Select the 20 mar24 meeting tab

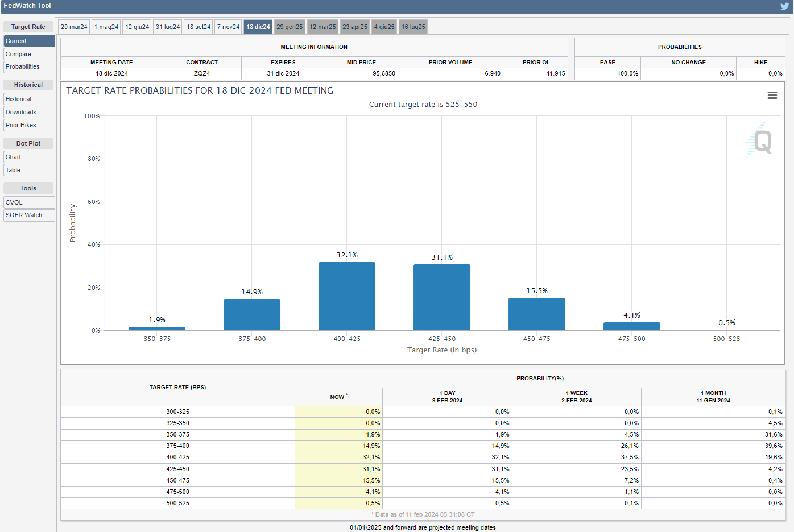point(74,27)
